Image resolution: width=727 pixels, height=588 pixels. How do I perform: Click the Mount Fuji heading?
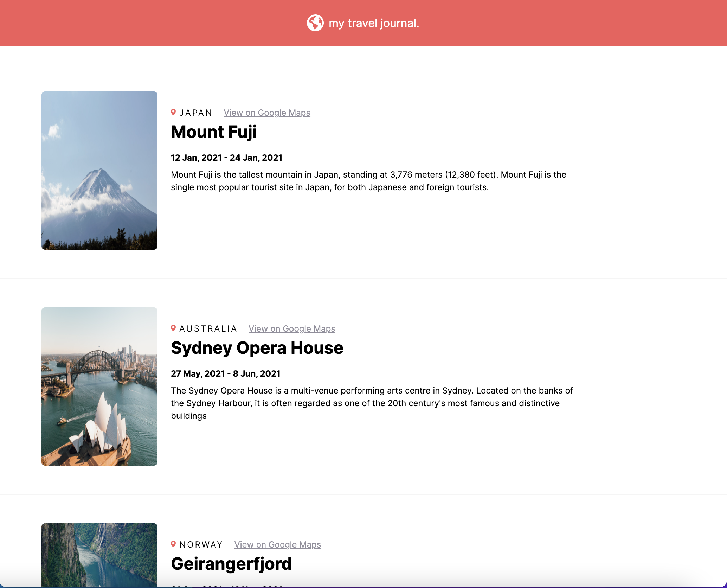tap(214, 132)
